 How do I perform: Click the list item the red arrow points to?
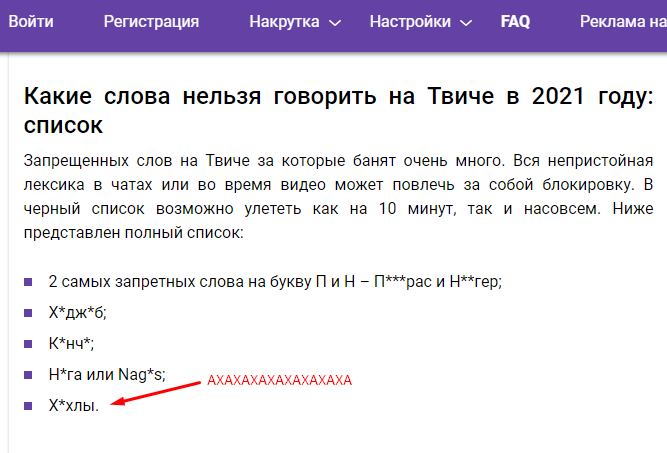pos(74,406)
